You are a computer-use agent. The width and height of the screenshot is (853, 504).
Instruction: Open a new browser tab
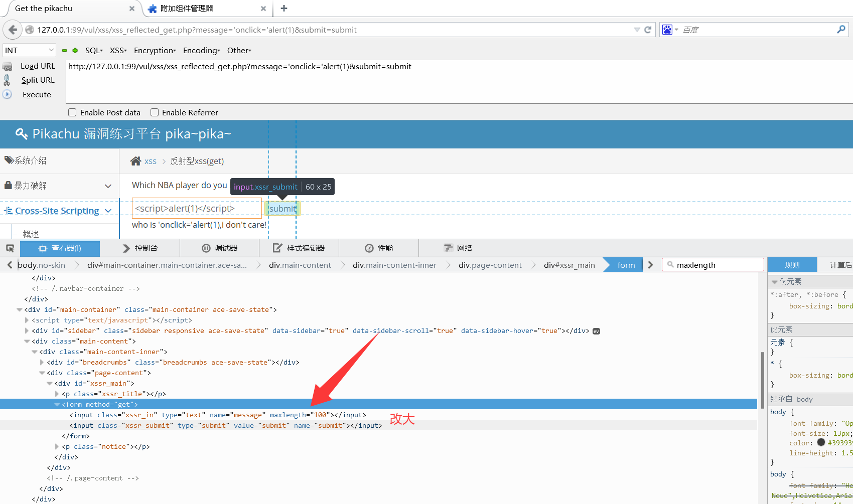click(x=284, y=8)
